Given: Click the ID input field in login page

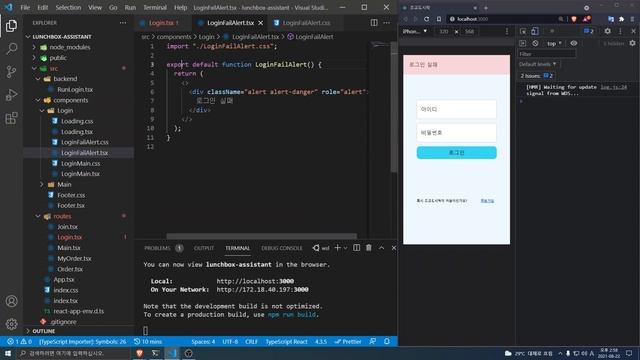Looking at the screenshot, I should [456, 109].
